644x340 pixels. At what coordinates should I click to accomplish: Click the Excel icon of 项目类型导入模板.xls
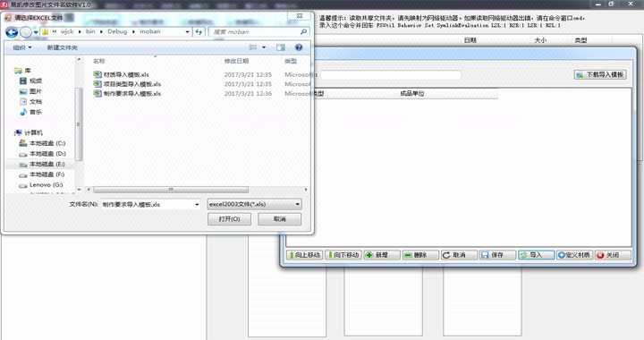tap(97, 84)
